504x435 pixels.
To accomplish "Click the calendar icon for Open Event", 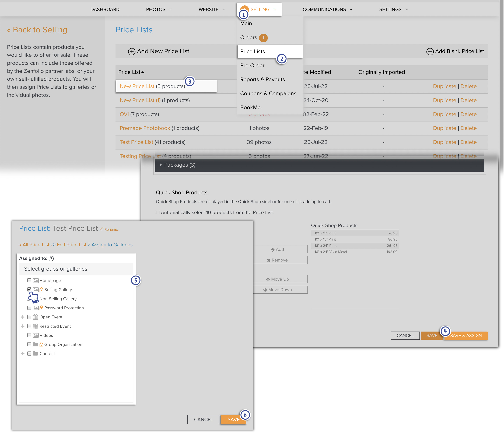I will click(x=36, y=317).
